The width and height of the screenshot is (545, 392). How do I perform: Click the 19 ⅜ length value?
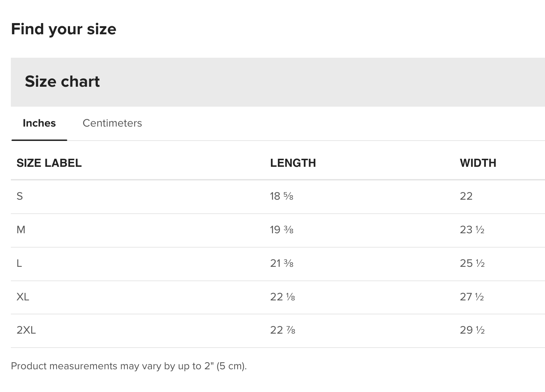281,230
